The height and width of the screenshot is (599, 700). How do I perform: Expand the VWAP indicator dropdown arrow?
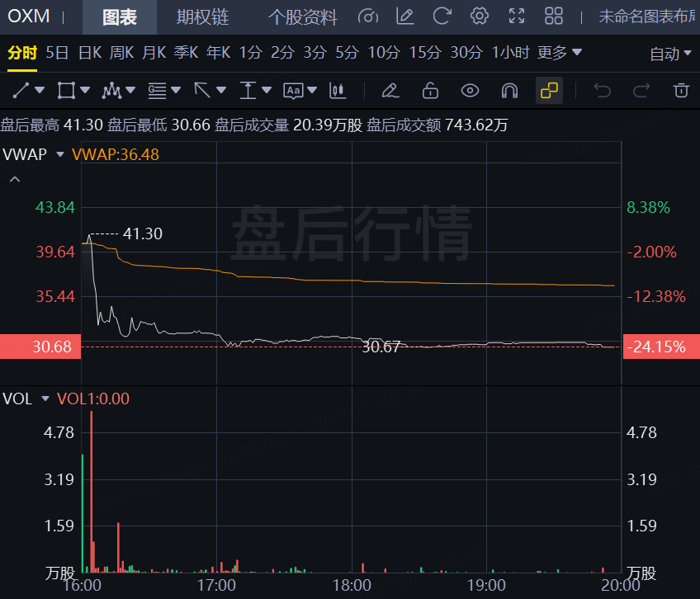[60, 154]
